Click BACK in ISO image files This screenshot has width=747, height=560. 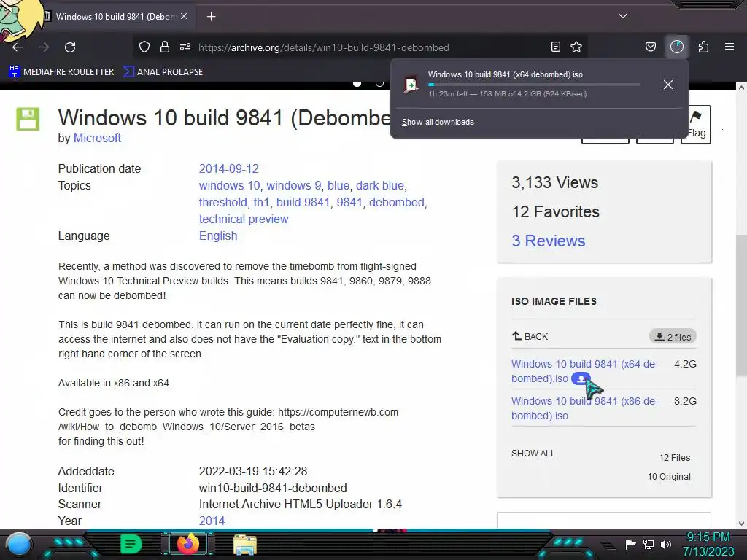tap(530, 336)
